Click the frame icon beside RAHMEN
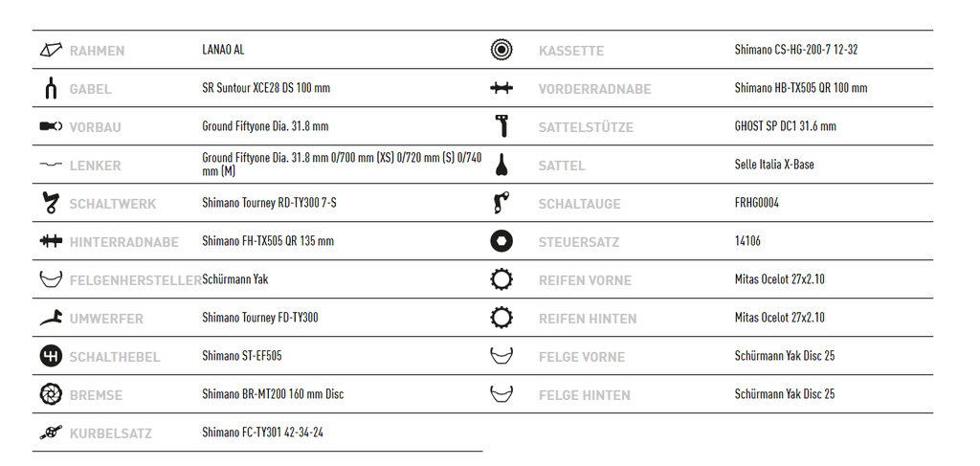Viewport: 980px width, 466px height. point(51,50)
